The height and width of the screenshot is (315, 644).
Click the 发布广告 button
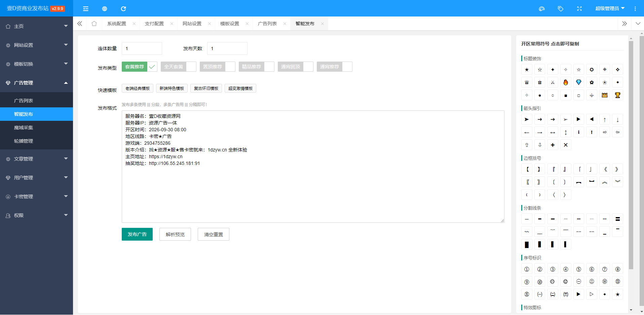(x=137, y=234)
